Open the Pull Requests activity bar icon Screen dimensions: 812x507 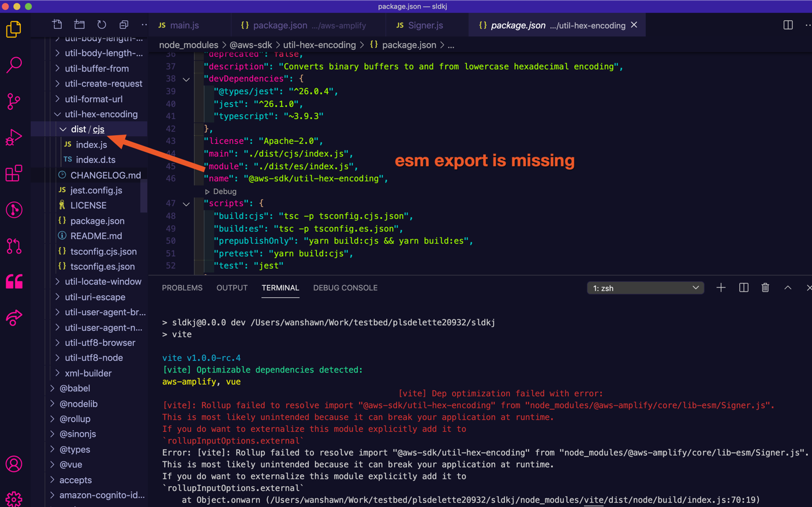tap(14, 246)
